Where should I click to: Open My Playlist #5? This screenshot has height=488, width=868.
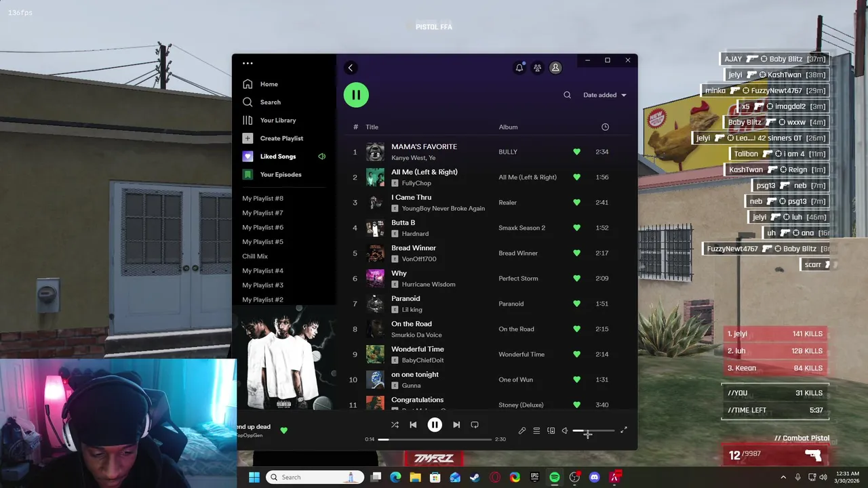point(263,242)
